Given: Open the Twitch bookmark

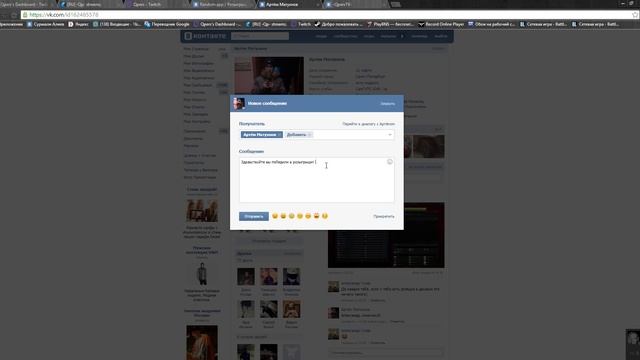Looking at the screenshot, I should tap(301, 24).
